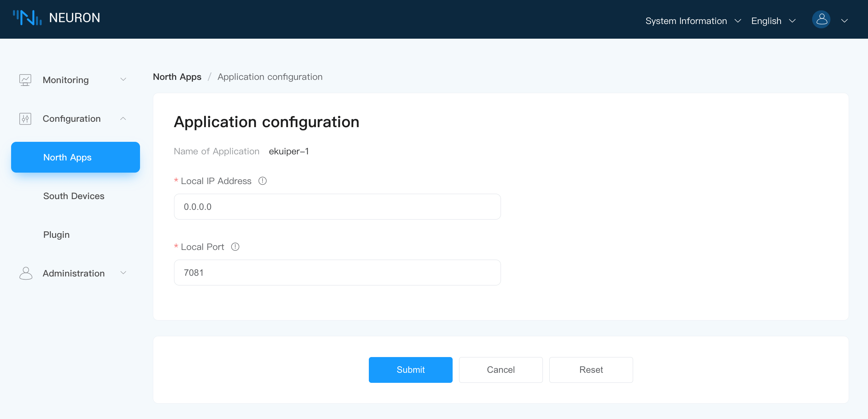This screenshot has width=868, height=419.
Task: Click the Local Port info icon
Action: pos(235,247)
